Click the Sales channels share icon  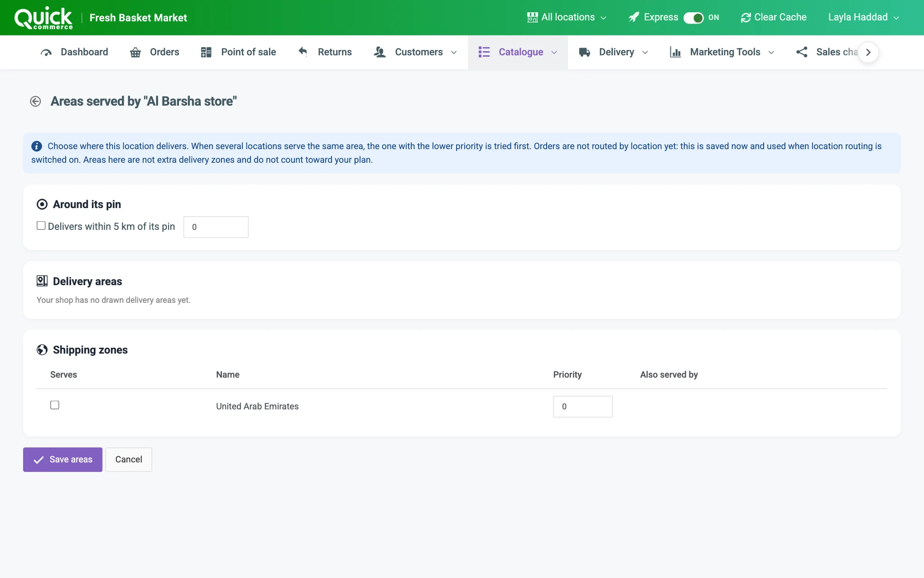[x=802, y=52]
